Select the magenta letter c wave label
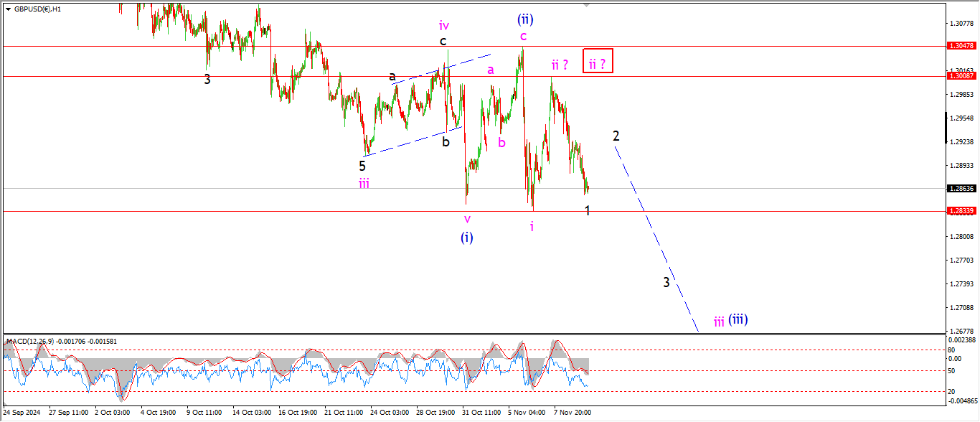 pyautogui.click(x=524, y=35)
